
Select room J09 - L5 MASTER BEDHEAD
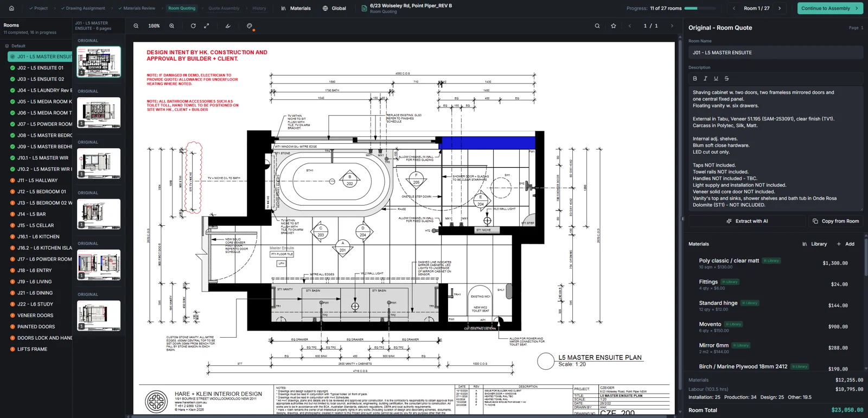pyautogui.click(x=40, y=147)
